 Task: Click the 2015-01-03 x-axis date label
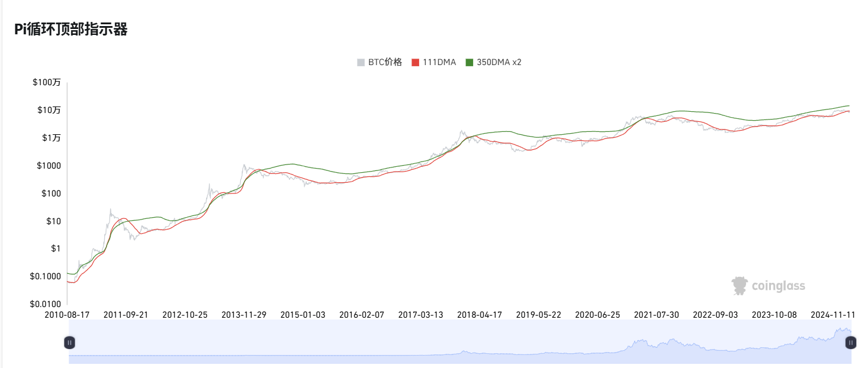[303, 315]
